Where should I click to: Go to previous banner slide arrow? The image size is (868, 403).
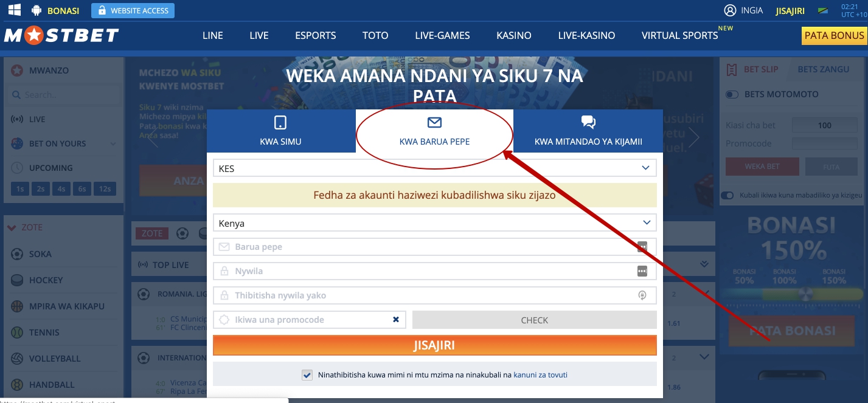(154, 138)
